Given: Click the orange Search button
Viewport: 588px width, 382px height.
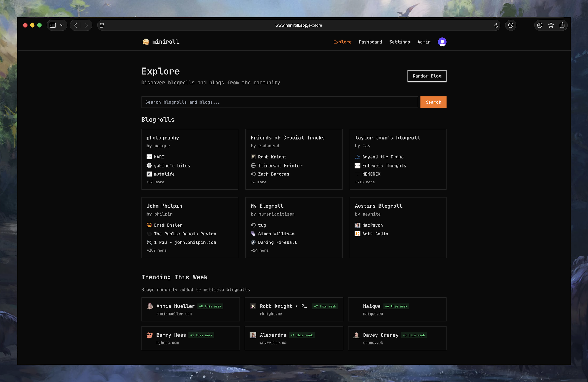Looking at the screenshot, I should click(433, 102).
